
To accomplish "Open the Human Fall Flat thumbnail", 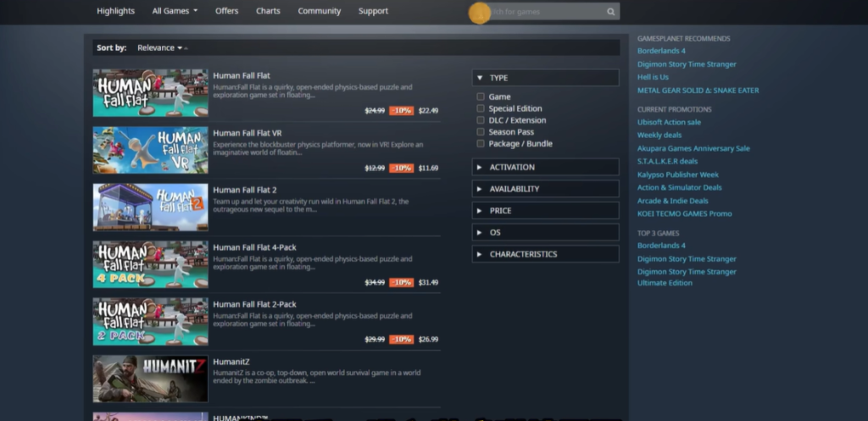I will (150, 93).
